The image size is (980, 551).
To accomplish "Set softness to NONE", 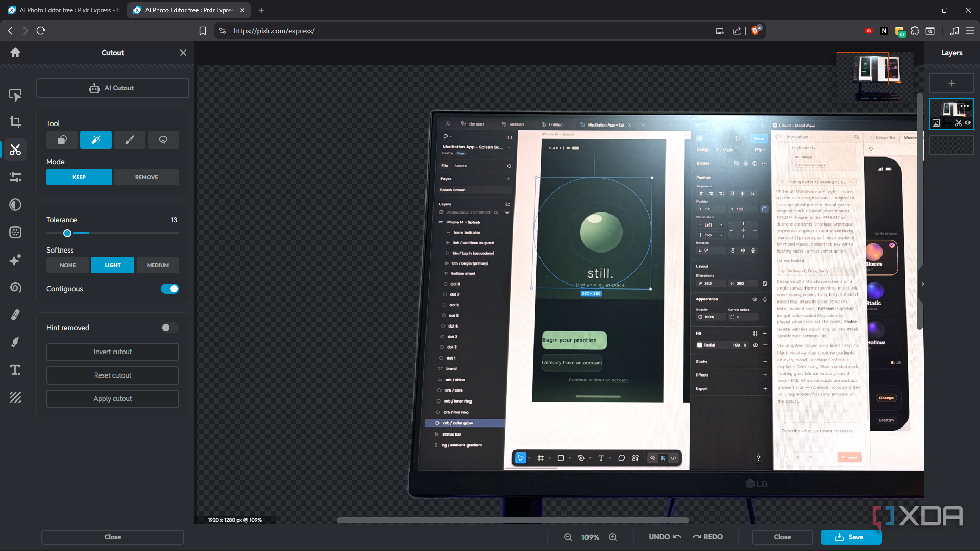I will pos(68,265).
